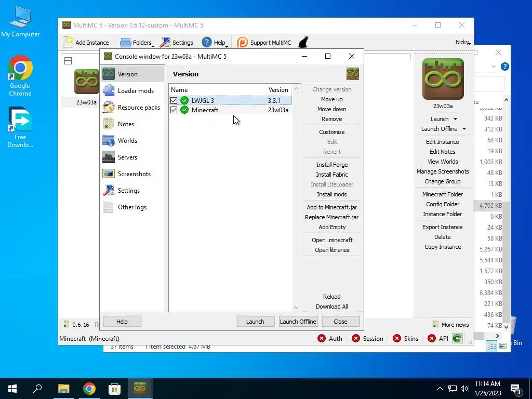Image resolution: width=532 pixels, height=399 pixels.
Task: Collapse the instance group in main window
Action: point(68,61)
